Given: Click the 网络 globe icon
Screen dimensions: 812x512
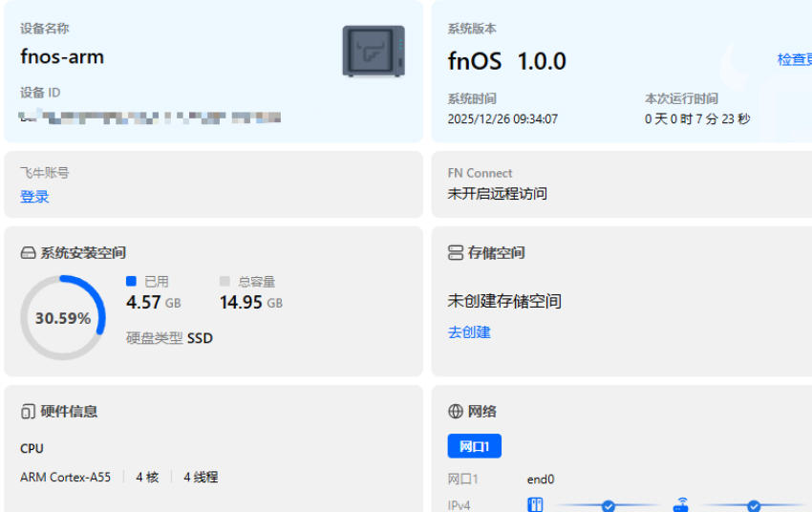Looking at the screenshot, I should coord(456,412).
